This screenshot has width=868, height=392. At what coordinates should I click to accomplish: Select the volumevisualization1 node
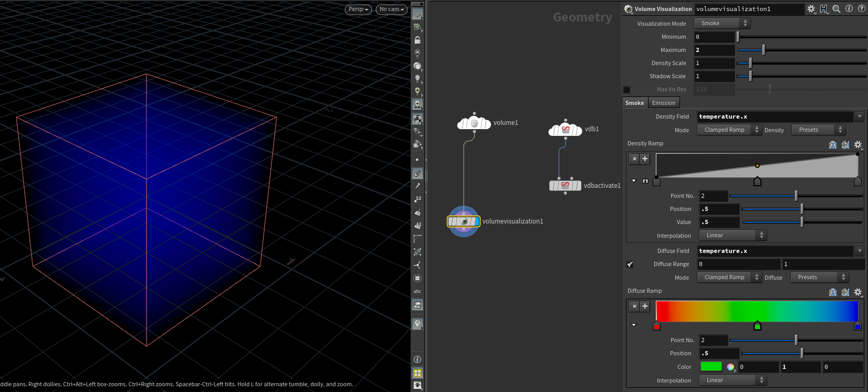(x=463, y=221)
